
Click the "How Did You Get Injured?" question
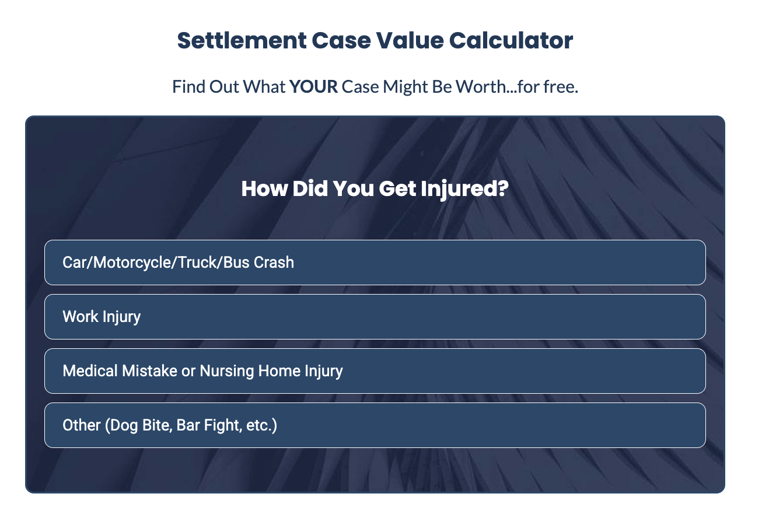click(x=375, y=189)
